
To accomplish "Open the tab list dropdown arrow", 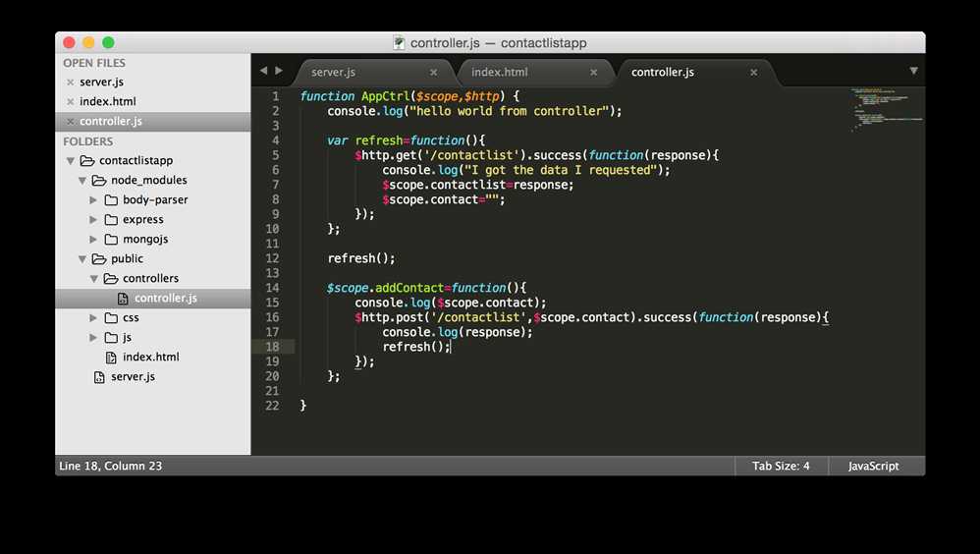I will click(x=914, y=72).
